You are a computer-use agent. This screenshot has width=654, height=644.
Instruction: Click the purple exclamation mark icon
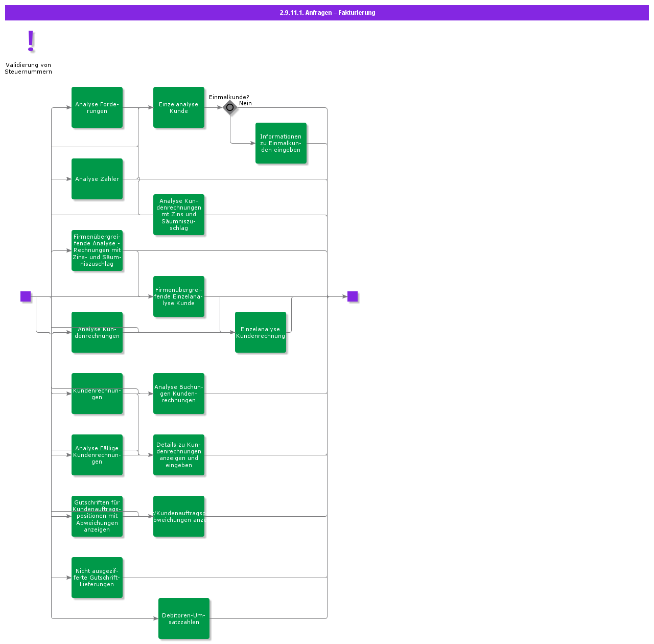[x=31, y=41]
